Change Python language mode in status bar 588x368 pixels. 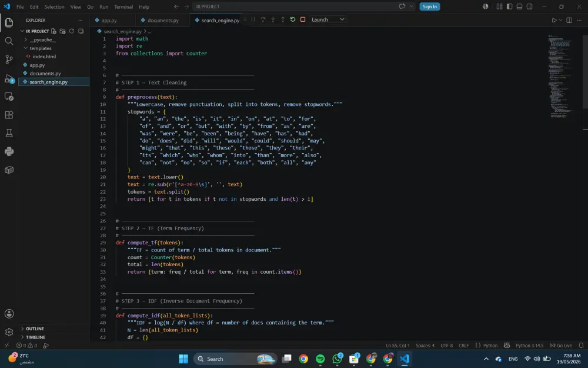pos(490,346)
